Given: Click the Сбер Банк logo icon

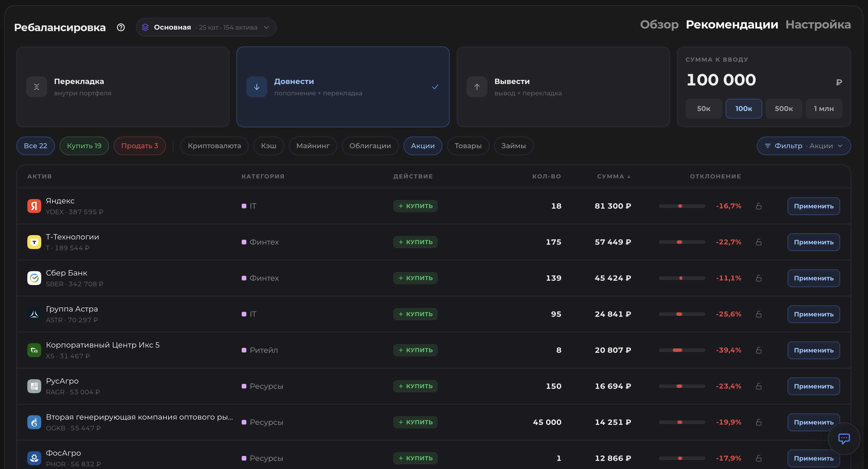Looking at the screenshot, I should coord(34,278).
